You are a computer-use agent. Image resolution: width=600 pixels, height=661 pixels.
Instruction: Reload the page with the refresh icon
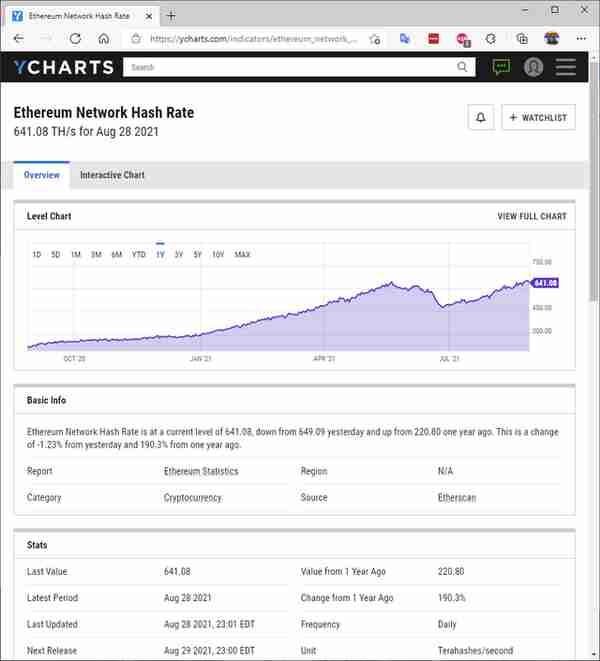75,39
